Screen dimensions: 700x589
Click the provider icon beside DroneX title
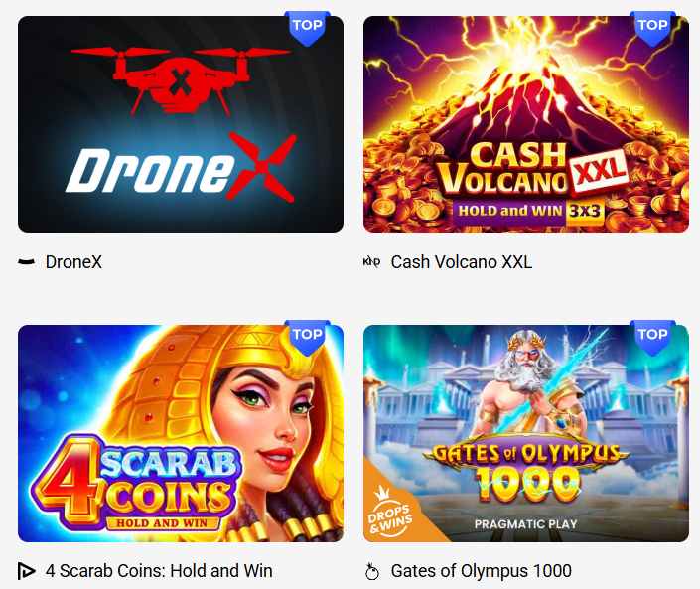27,262
